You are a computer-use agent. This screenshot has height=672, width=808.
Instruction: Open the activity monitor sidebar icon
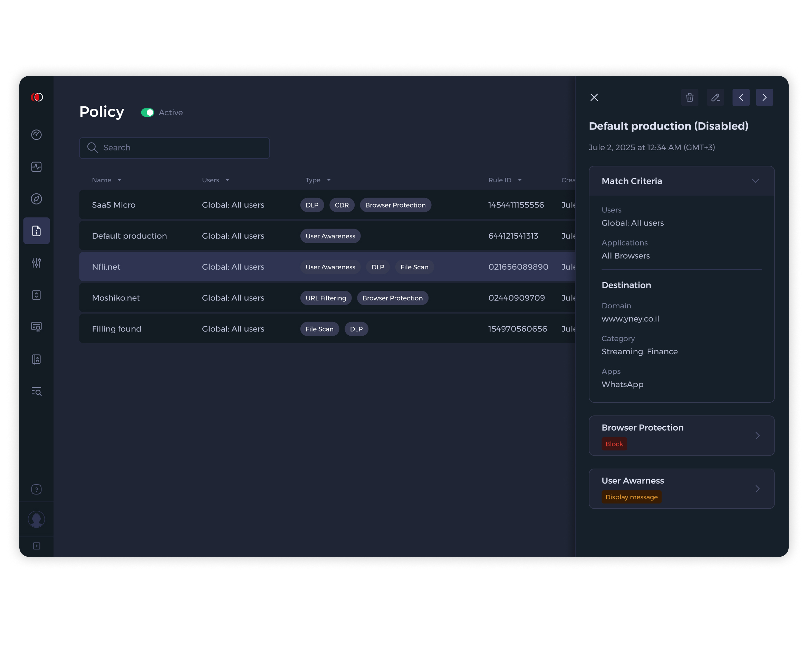[x=37, y=167]
